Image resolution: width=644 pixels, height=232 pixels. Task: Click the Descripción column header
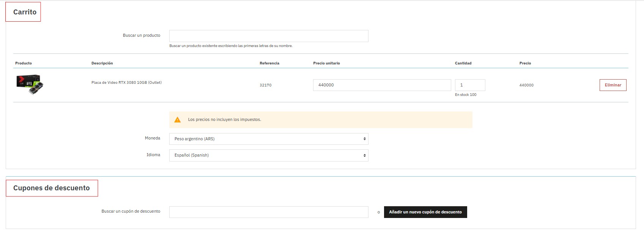[x=102, y=63]
